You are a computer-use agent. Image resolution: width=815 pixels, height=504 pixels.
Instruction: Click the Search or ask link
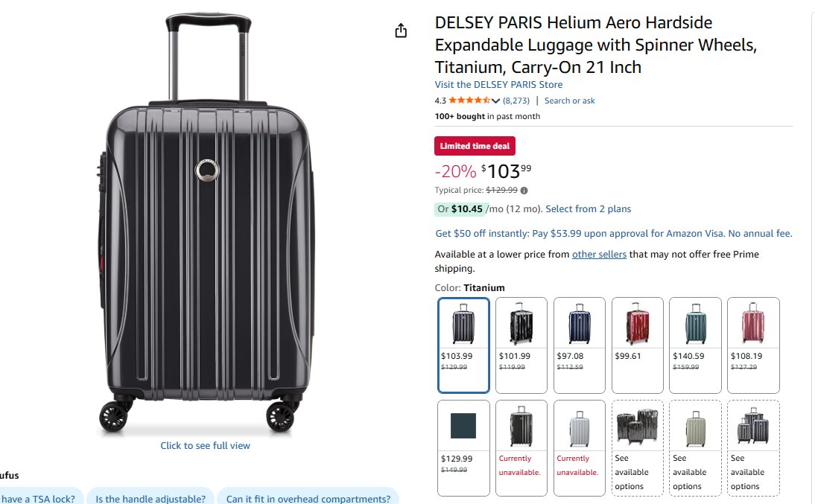point(569,101)
